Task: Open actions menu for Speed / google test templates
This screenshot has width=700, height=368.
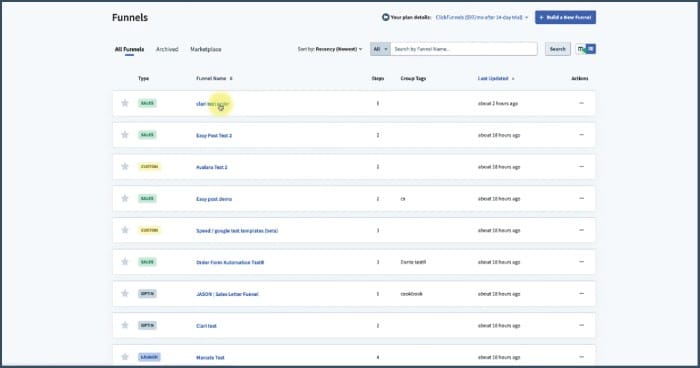Action: [581, 230]
